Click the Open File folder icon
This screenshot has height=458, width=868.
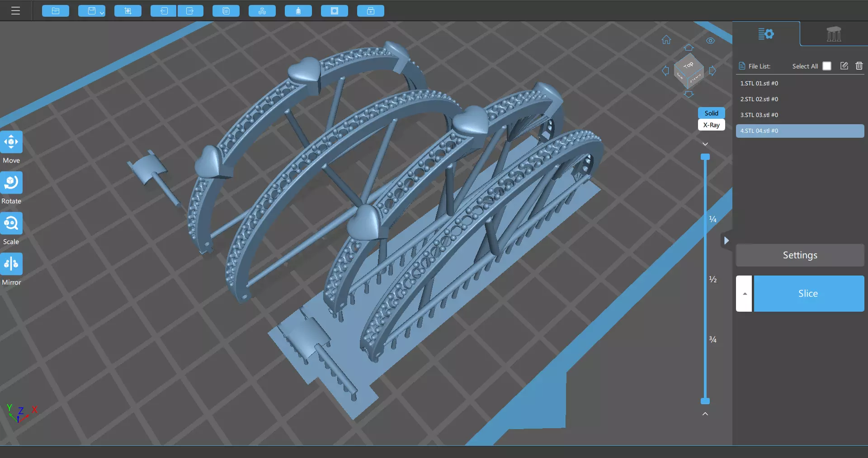(56, 11)
